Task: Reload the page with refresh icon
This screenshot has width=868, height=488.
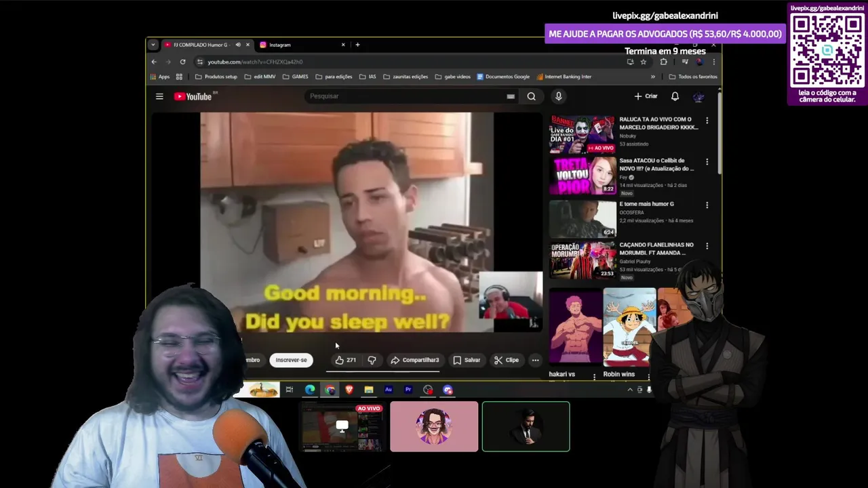Action: tap(182, 62)
